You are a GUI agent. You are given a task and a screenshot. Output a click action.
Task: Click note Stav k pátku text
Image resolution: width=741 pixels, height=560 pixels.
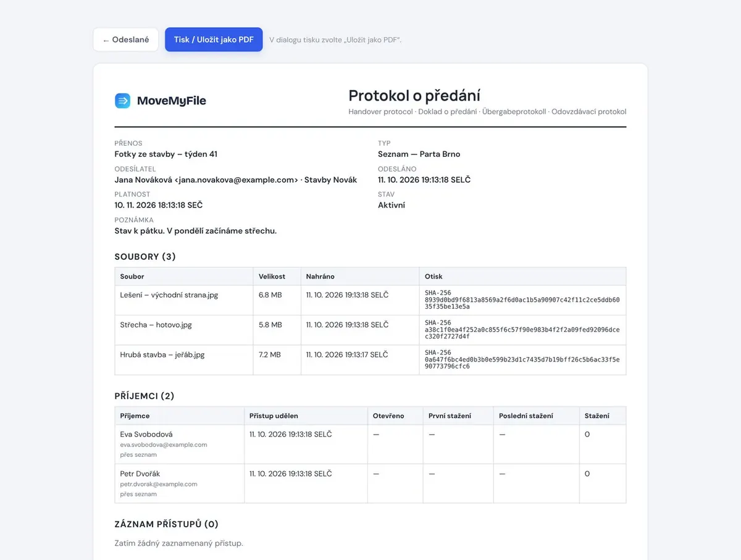196,231
